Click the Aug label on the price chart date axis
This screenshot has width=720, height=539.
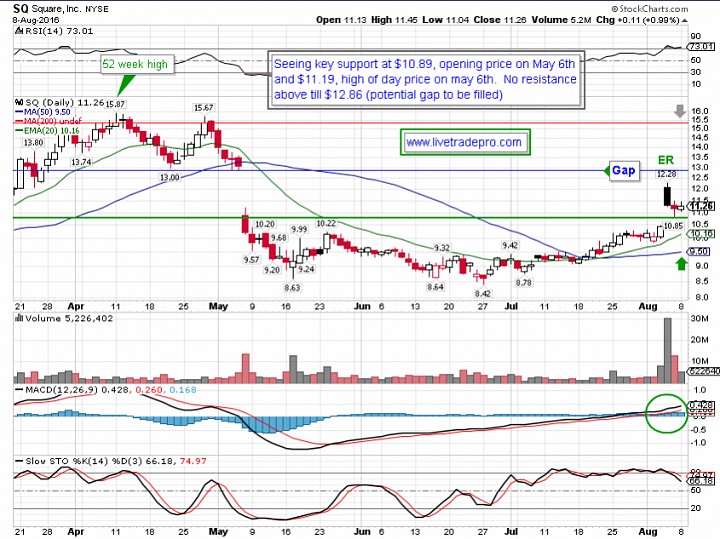647,306
